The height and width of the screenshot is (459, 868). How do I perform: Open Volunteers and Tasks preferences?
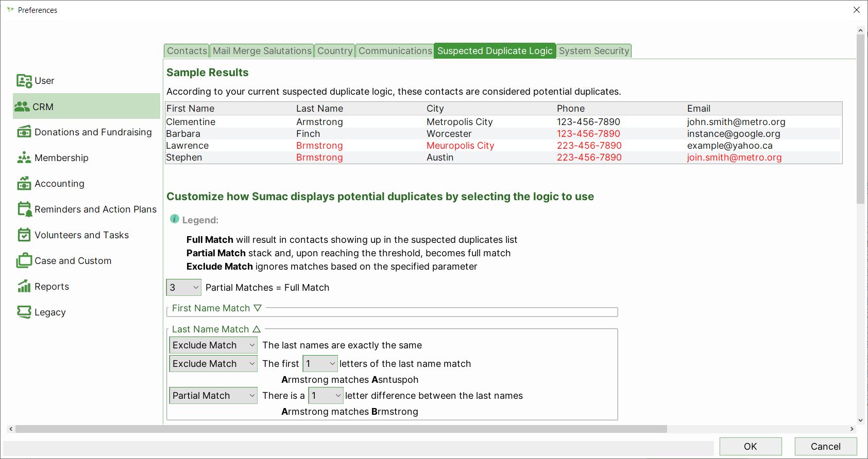pyautogui.click(x=87, y=235)
